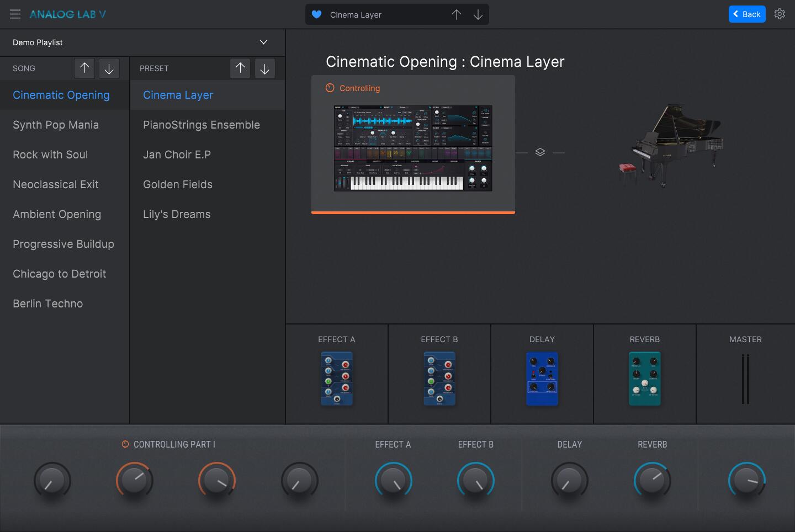
Task: Click the Analog Lab V logo
Action: 67,14
